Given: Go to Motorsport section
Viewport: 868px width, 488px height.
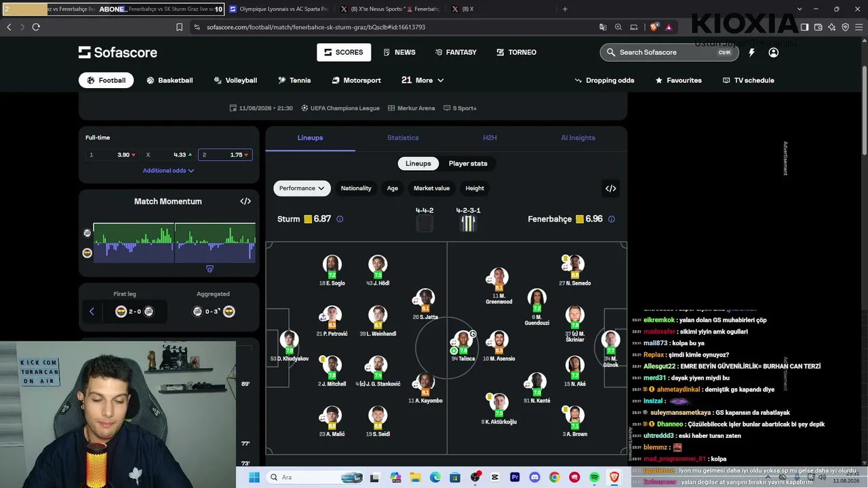Looking at the screenshot, I should point(356,80).
